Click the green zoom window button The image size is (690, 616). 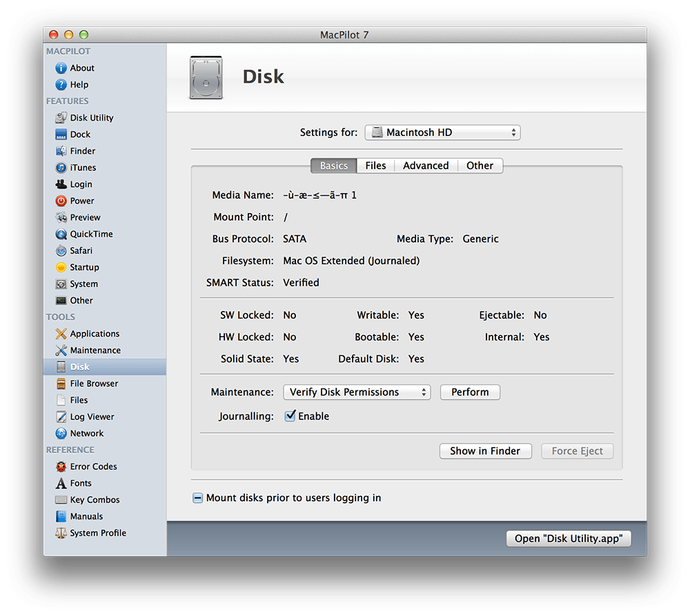[x=83, y=34]
